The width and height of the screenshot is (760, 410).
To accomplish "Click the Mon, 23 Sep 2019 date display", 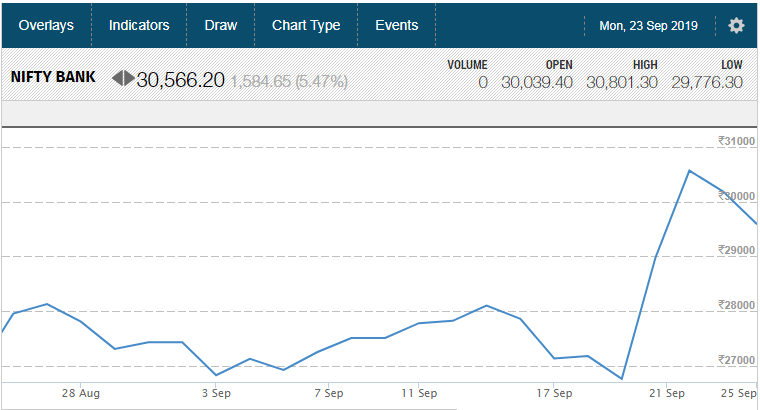I will click(649, 26).
